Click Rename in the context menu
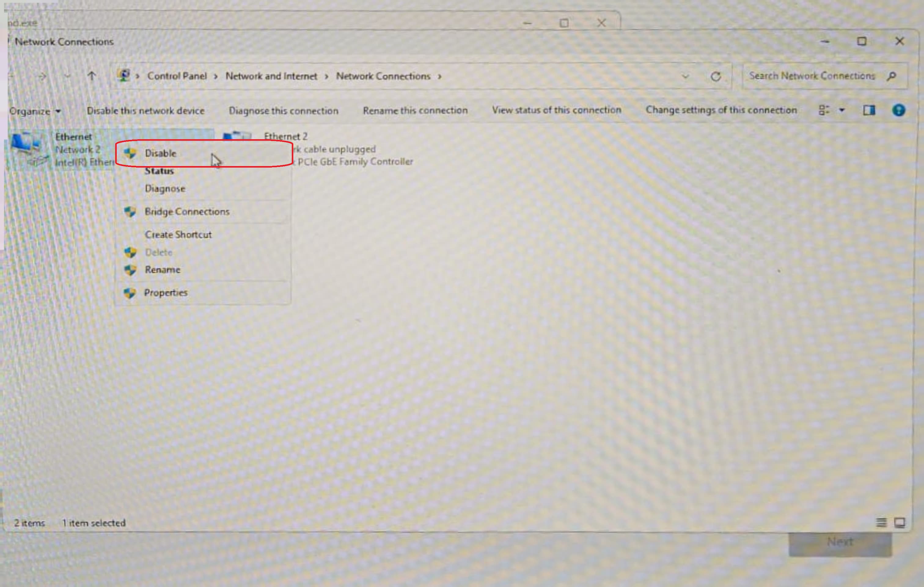Image resolution: width=924 pixels, height=587 pixels. (x=162, y=270)
